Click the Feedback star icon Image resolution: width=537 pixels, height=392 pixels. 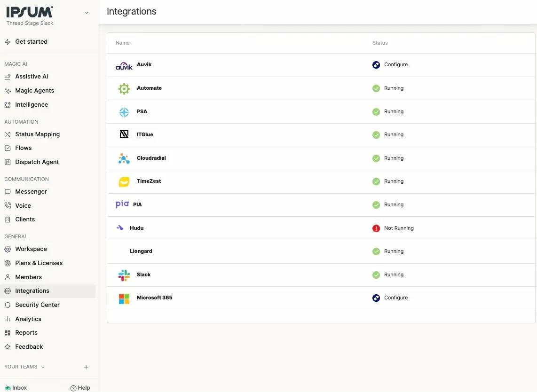pos(8,347)
